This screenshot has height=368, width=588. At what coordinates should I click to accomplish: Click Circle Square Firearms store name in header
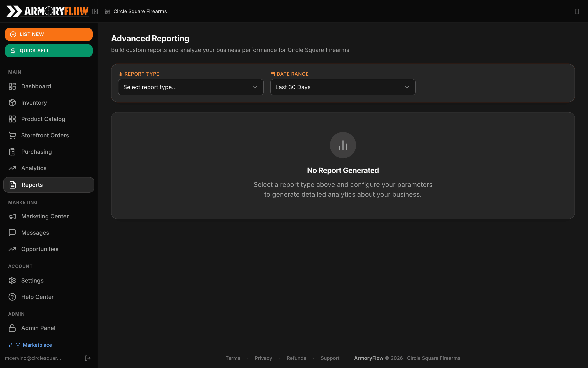point(140,11)
